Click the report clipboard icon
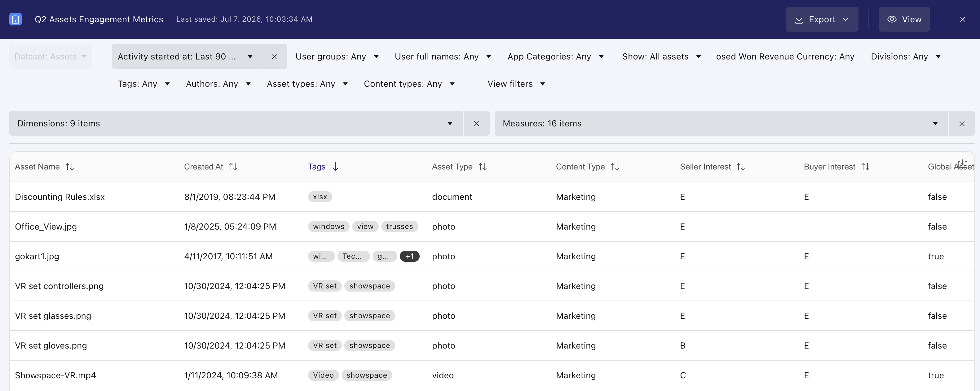980x391 pixels. point(15,19)
